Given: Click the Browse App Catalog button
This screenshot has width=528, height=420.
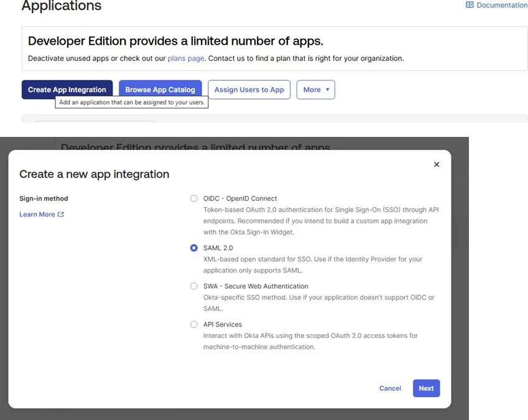Looking at the screenshot, I should [160, 90].
